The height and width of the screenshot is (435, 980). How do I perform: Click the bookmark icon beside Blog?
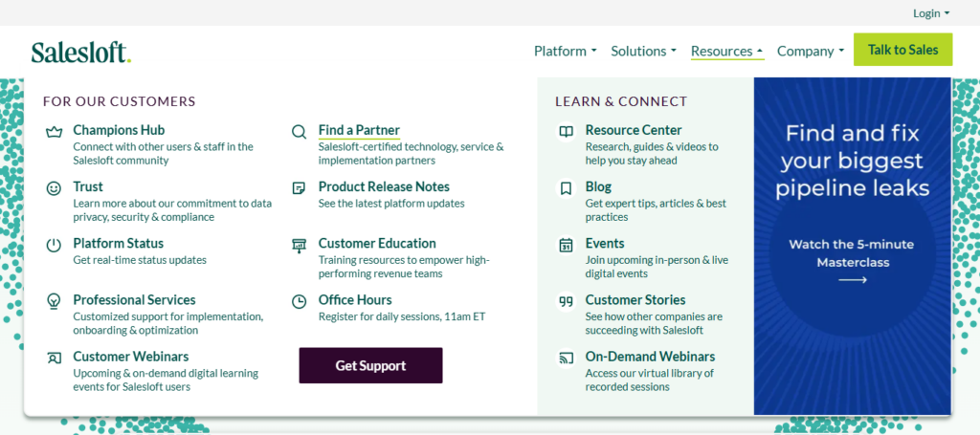[x=567, y=187]
